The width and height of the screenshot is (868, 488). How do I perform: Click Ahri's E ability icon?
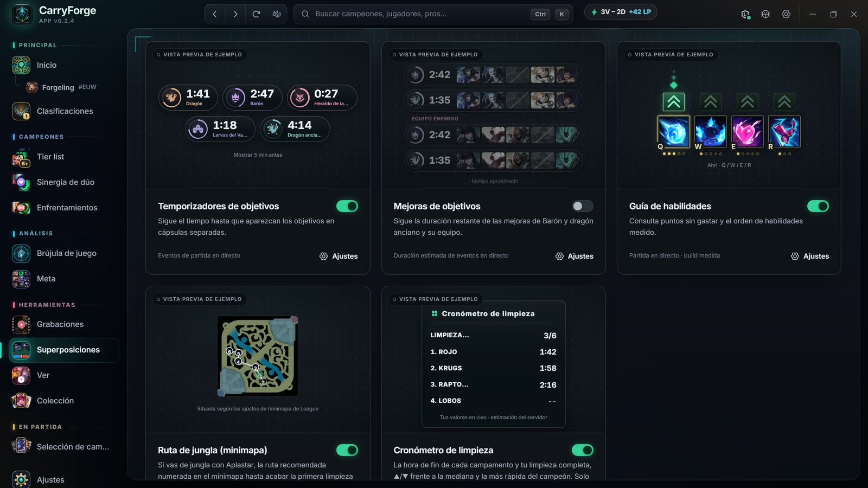(x=748, y=132)
